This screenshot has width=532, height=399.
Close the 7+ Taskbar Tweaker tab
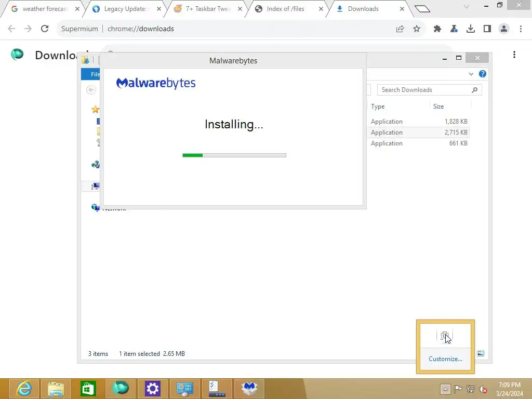pos(240,9)
